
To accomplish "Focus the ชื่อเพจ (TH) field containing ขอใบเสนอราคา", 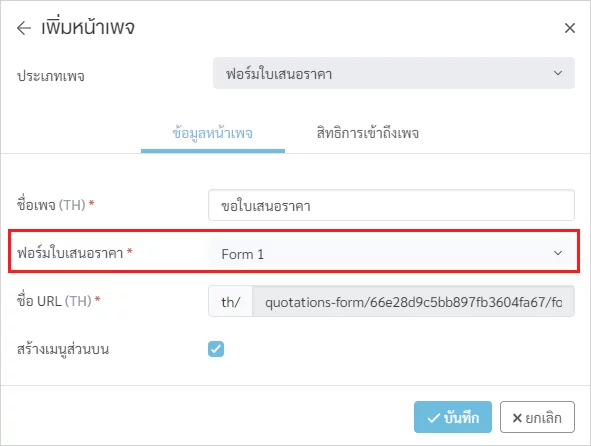I will 391,205.
